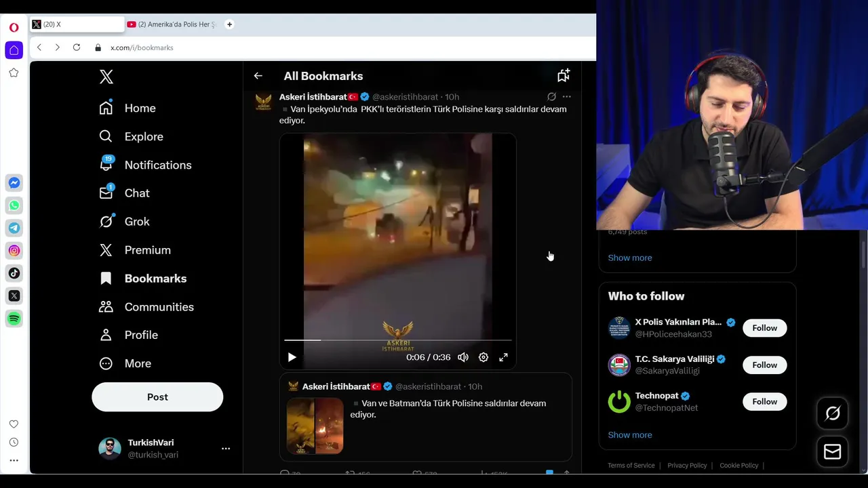Open Messenger in Opera sidebar
Viewport: 868px width, 488px height.
[x=14, y=183]
